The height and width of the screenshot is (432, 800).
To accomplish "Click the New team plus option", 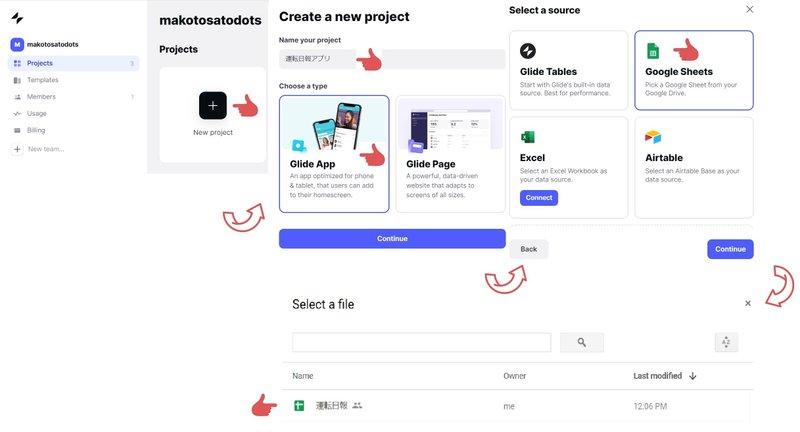I will tap(38, 149).
